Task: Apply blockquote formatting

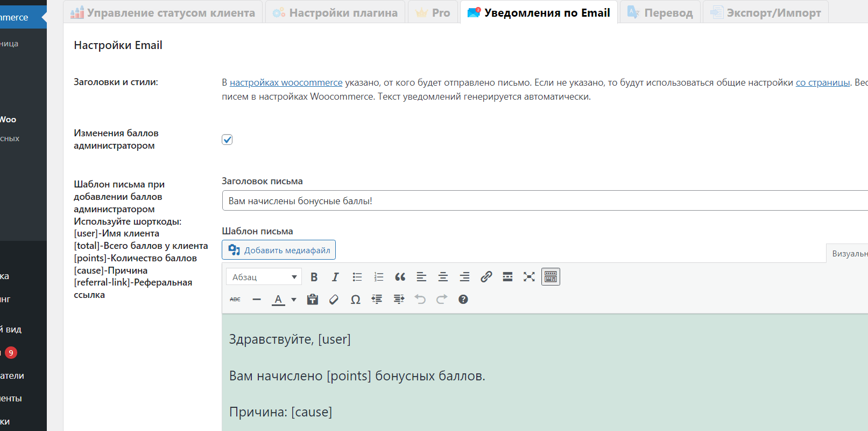Action: point(400,277)
